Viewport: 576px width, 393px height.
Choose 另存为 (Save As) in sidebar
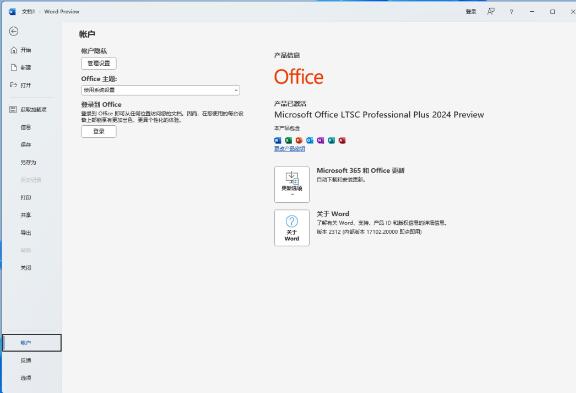click(28, 162)
